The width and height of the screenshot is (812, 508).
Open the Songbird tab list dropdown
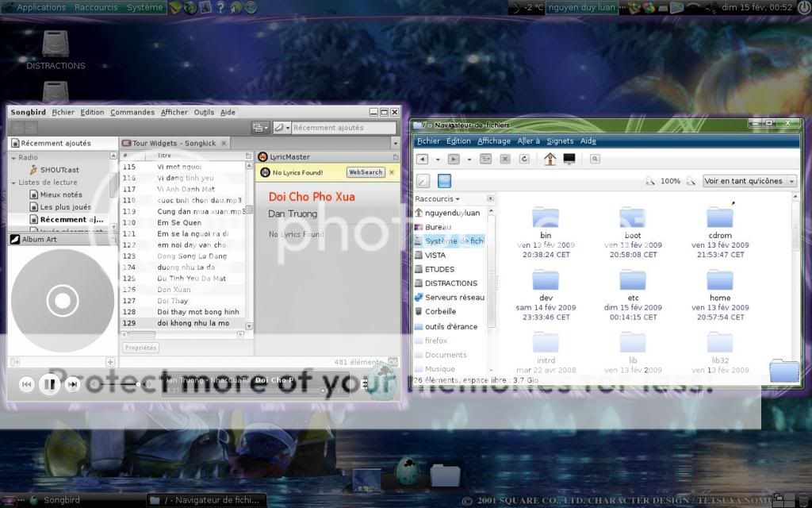point(395,143)
